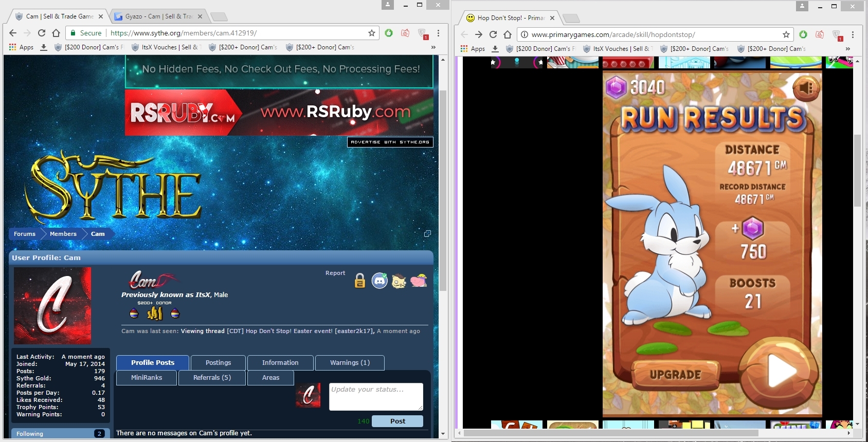Viewport: 868px width, 442px height.
Task: Mute game sound with speaker icon
Action: click(805, 88)
